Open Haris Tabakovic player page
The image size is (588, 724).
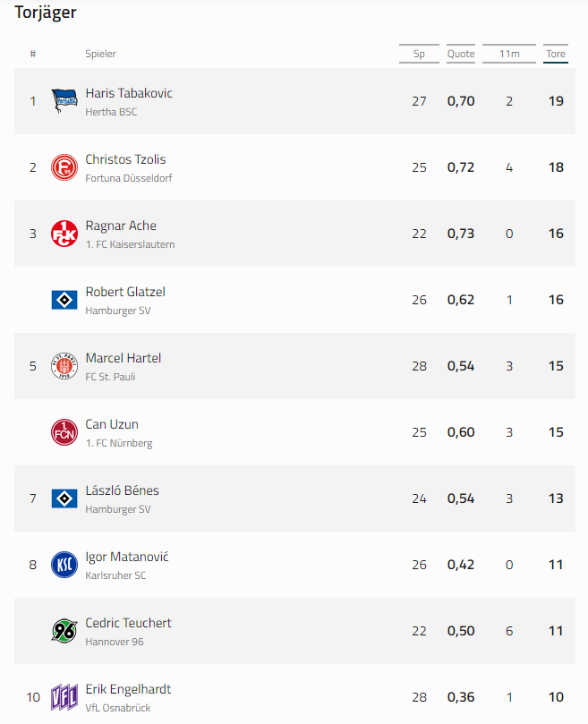click(x=129, y=93)
